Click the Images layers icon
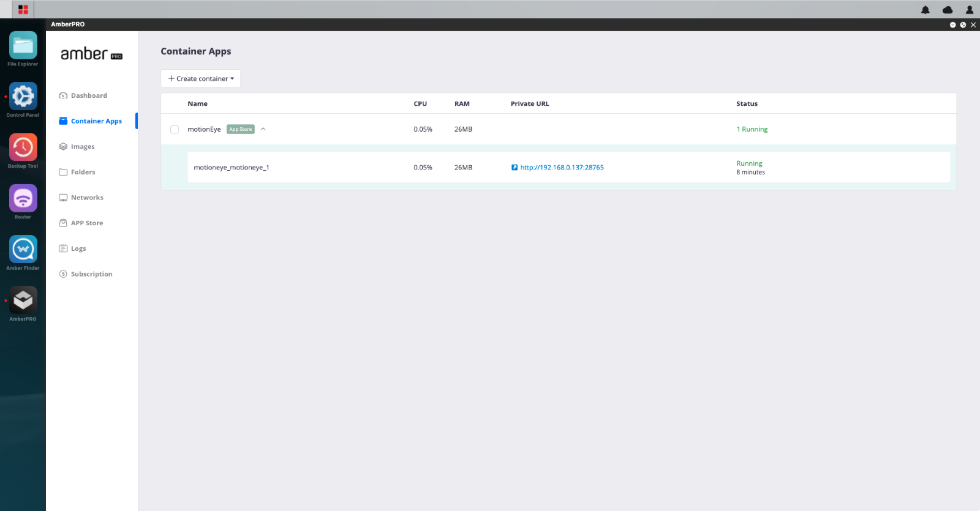The height and width of the screenshot is (511, 980). pyautogui.click(x=63, y=147)
